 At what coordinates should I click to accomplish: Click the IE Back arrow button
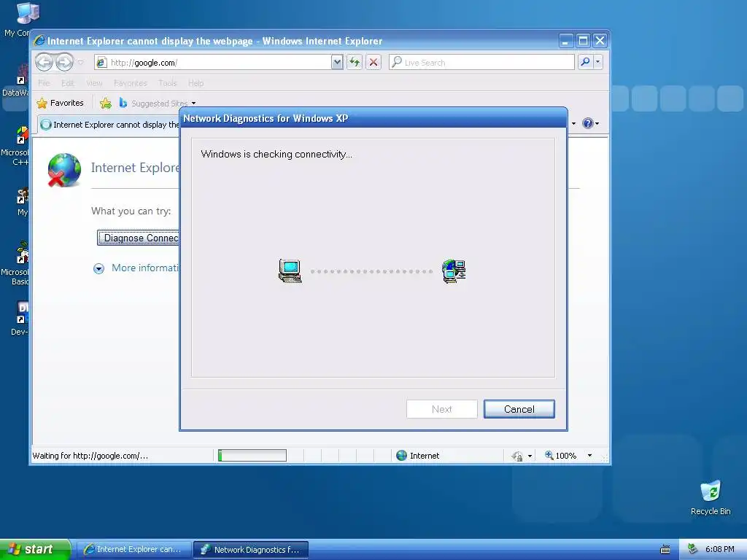(44, 62)
